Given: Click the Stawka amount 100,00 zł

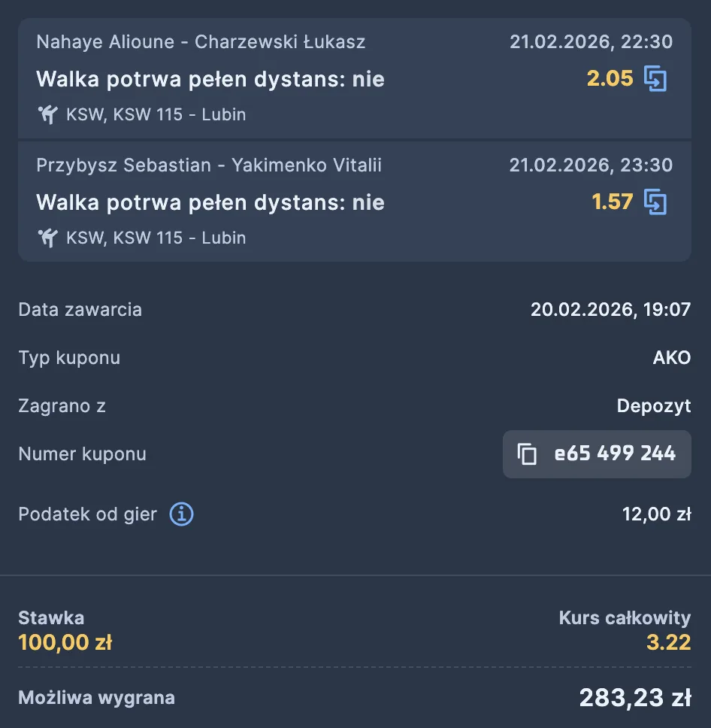Looking at the screenshot, I should coord(65,642).
